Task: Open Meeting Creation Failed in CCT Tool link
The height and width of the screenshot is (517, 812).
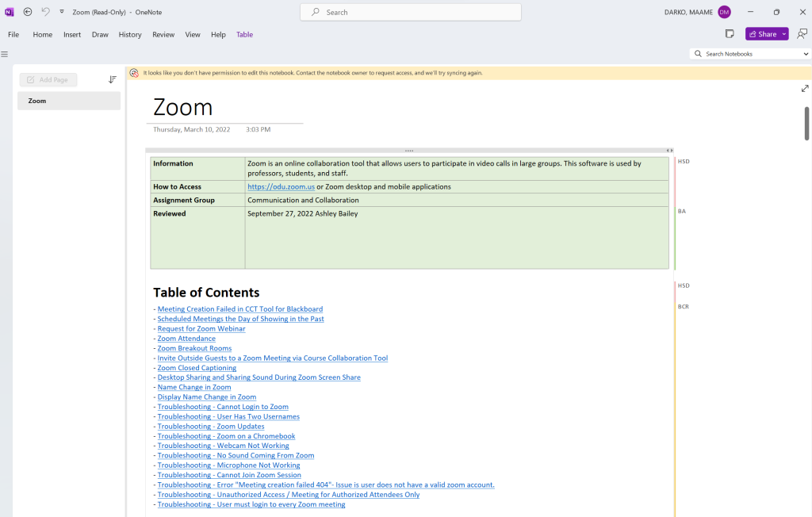Action: (x=240, y=309)
